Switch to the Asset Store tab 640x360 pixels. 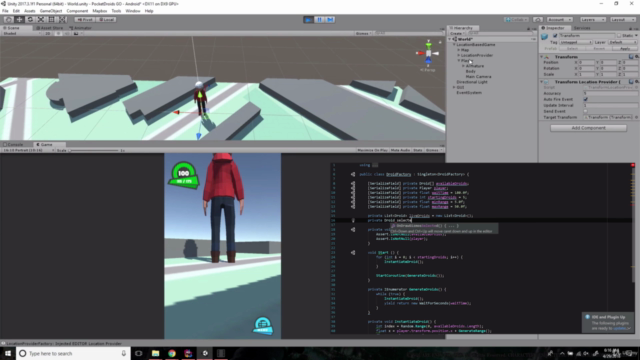click(x=50, y=28)
